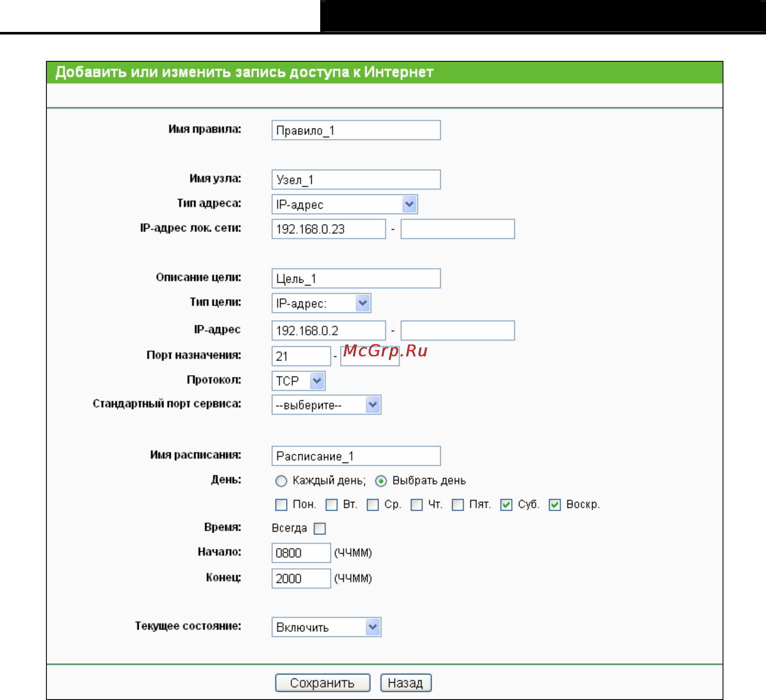Click target IP field 192.168.0.2

tap(329, 330)
